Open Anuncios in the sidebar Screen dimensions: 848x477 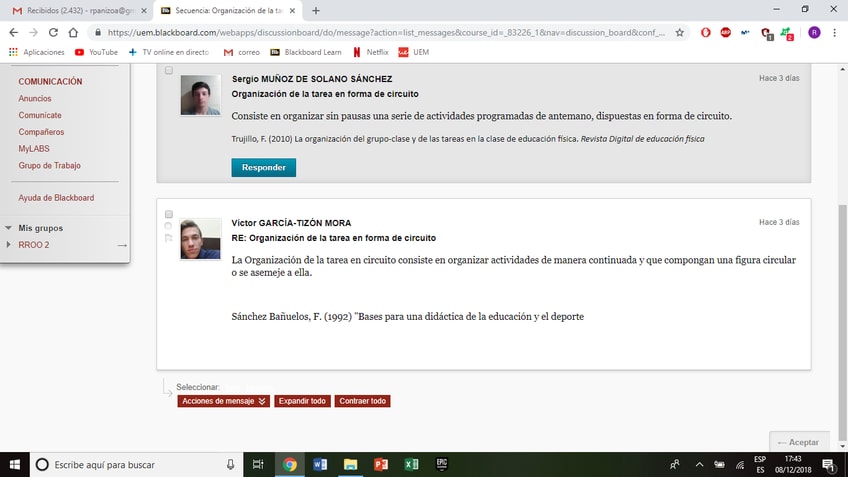pos(35,98)
